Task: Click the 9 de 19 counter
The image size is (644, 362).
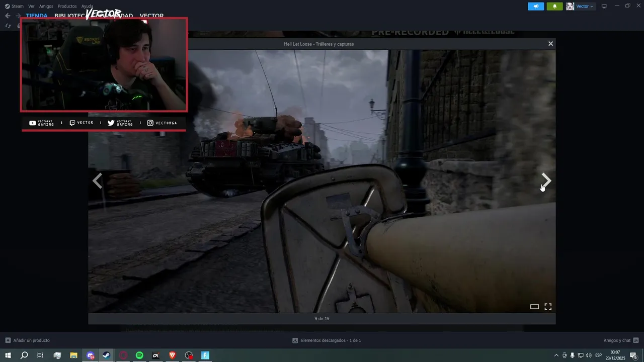Action: (x=322, y=318)
